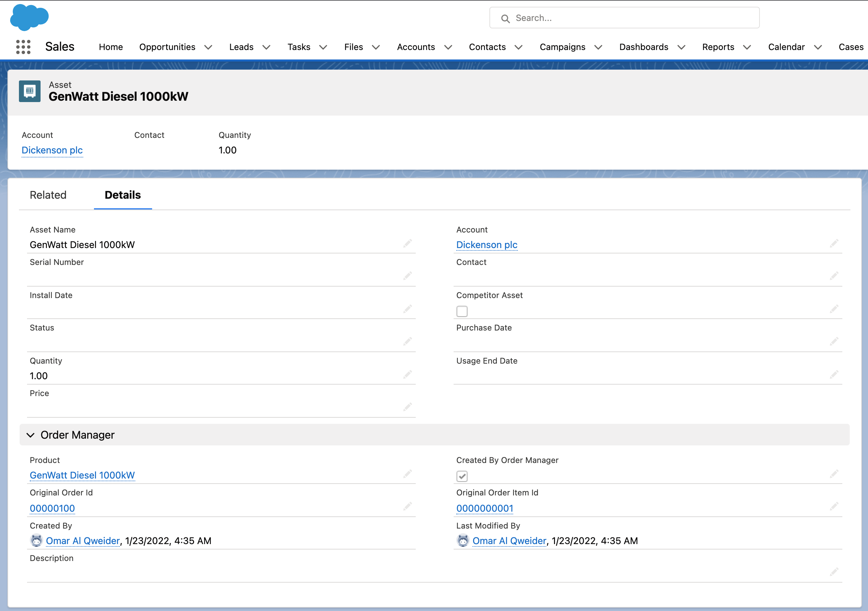The height and width of the screenshot is (611, 868).
Task: Toggle Created By Order Manager checkbox
Action: coord(462,476)
